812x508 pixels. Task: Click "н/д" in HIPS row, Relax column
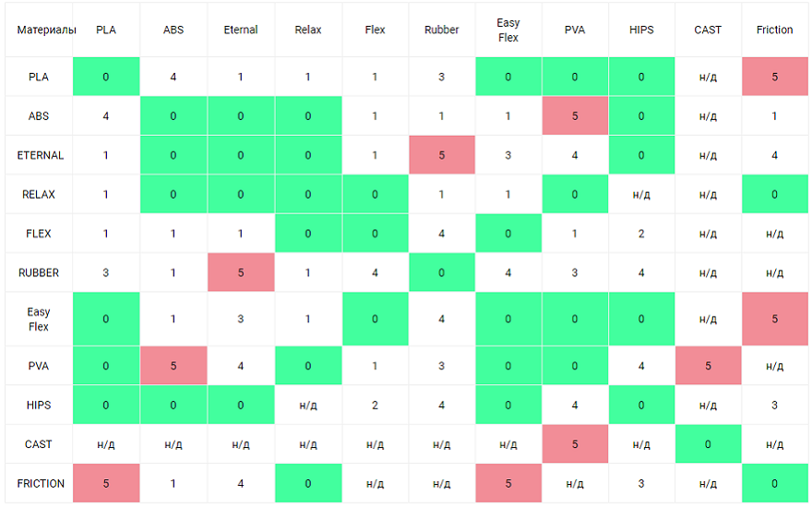(x=308, y=405)
